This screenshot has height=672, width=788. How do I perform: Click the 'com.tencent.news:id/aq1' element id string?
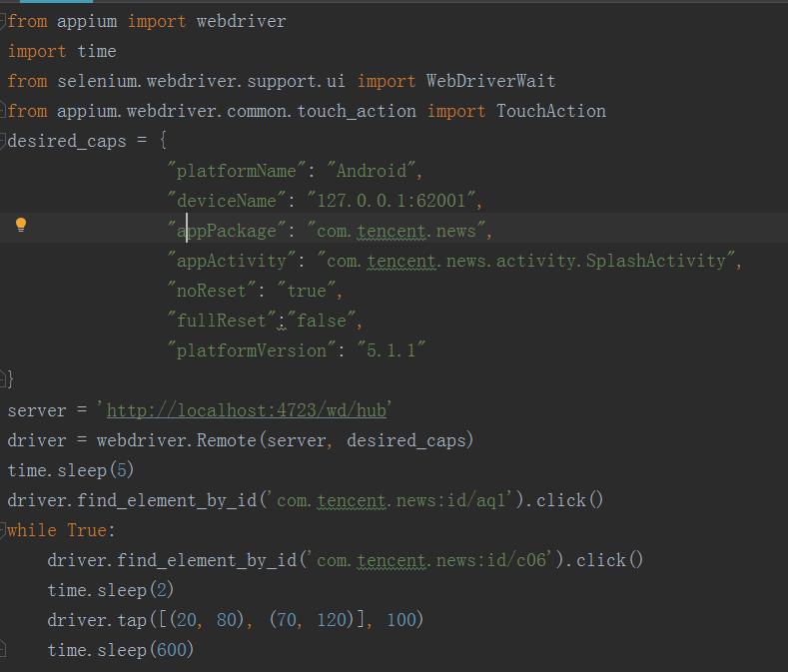tap(395, 500)
